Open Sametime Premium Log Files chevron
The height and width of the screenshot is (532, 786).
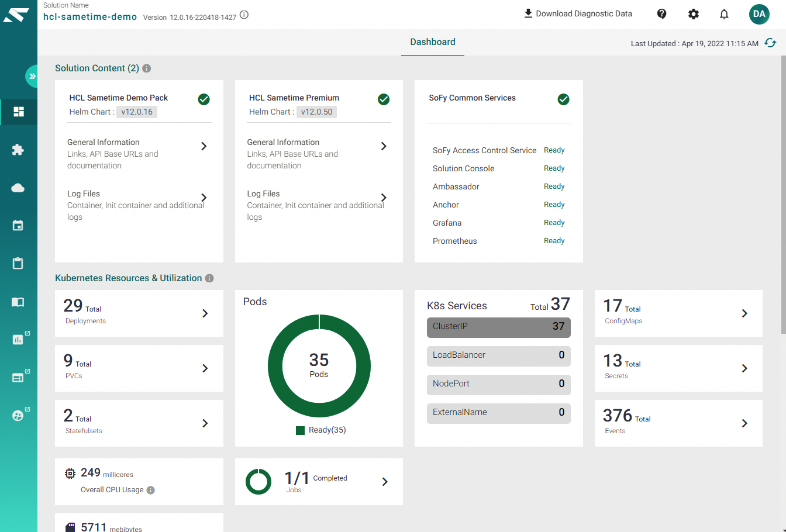pyautogui.click(x=384, y=198)
